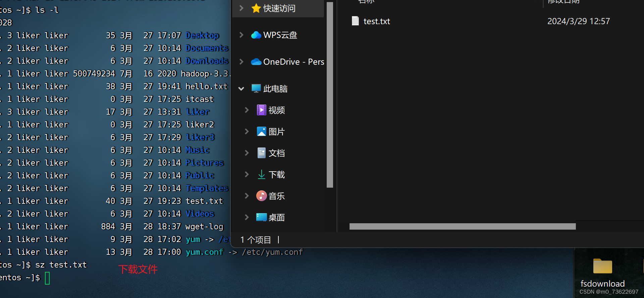
Task: Click Downloads directory in terminal listing
Action: pos(207,61)
